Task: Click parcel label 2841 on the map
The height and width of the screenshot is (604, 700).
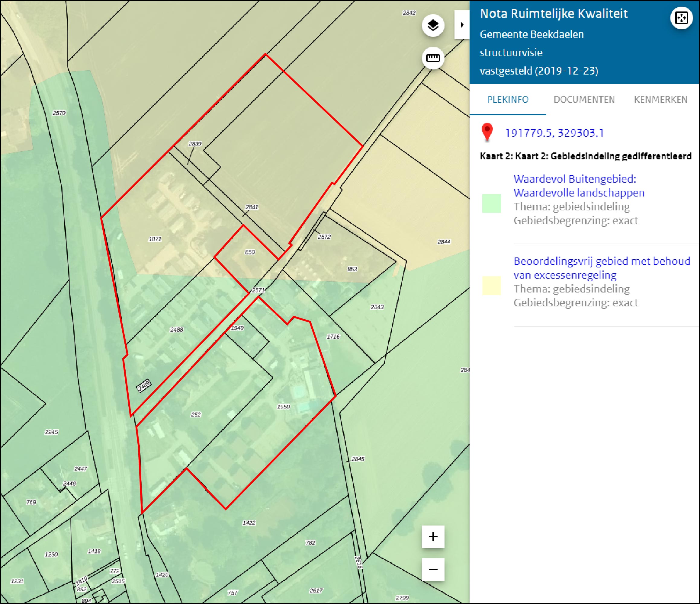Action: pos(252,207)
